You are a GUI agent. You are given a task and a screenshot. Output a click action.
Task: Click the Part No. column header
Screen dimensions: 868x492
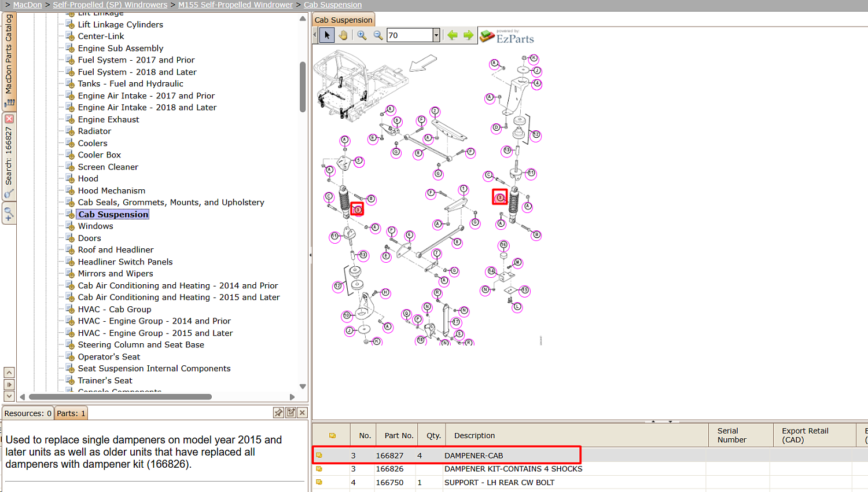(399, 435)
